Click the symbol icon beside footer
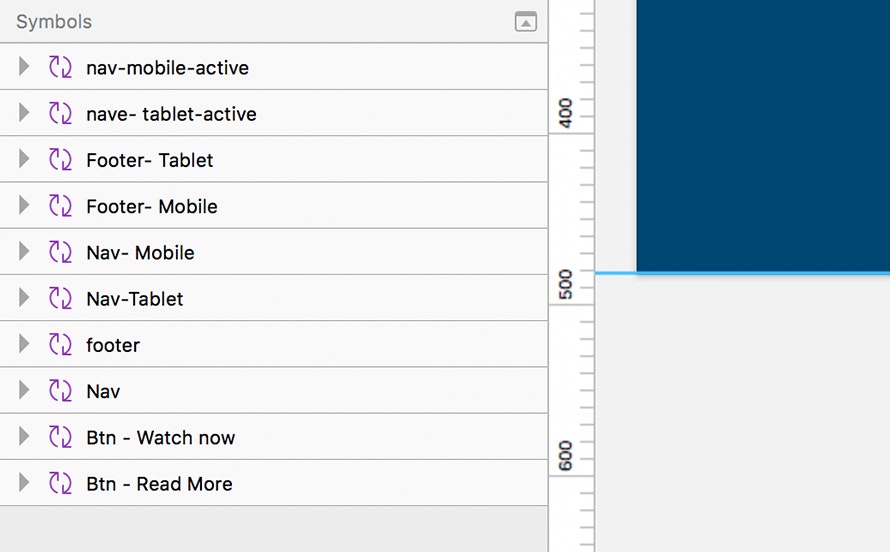890x552 pixels. (x=60, y=345)
